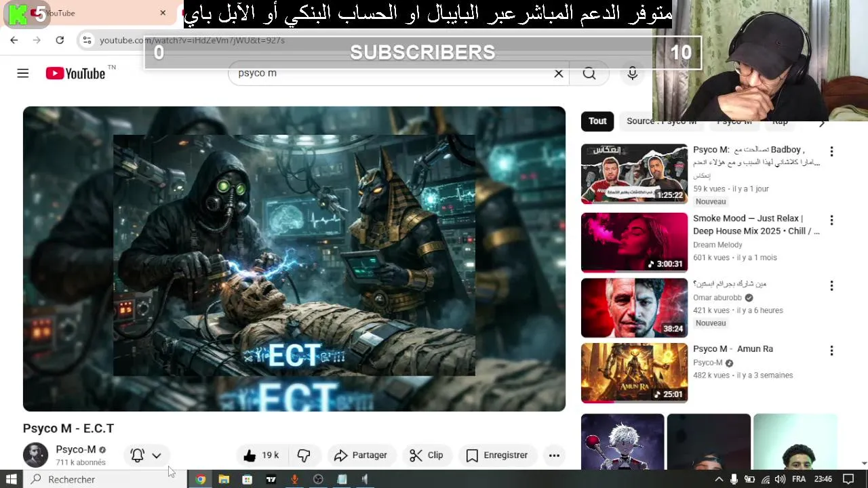Click the ECT video player
The height and width of the screenshot is (488, 868).
click(294, 259)
